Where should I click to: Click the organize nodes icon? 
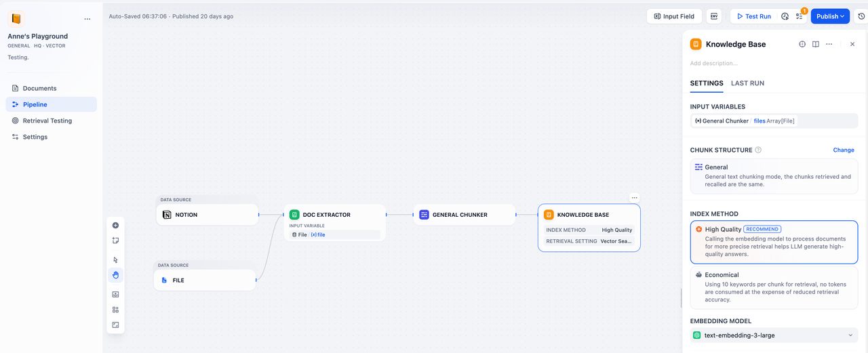115,310
